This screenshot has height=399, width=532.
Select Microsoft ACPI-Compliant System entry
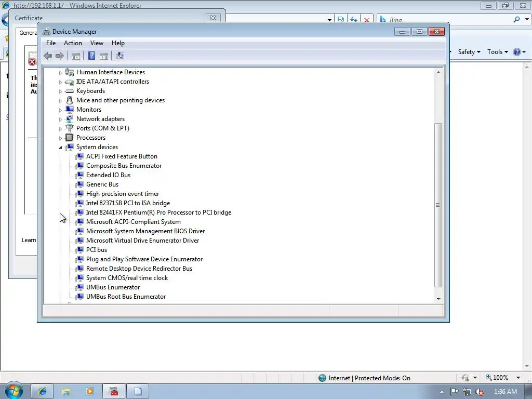click(134, 221)
